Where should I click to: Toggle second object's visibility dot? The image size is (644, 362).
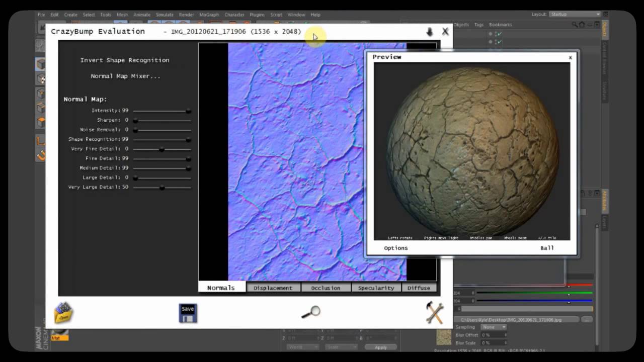click(491, 42)
